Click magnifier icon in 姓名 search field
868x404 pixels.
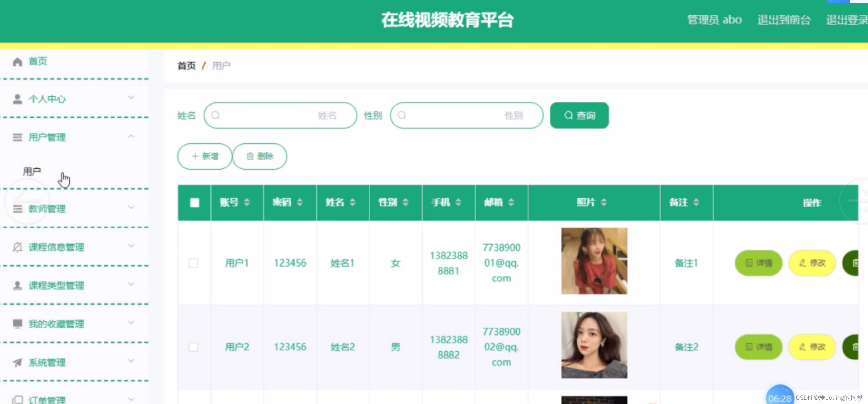tap(216, 115)
